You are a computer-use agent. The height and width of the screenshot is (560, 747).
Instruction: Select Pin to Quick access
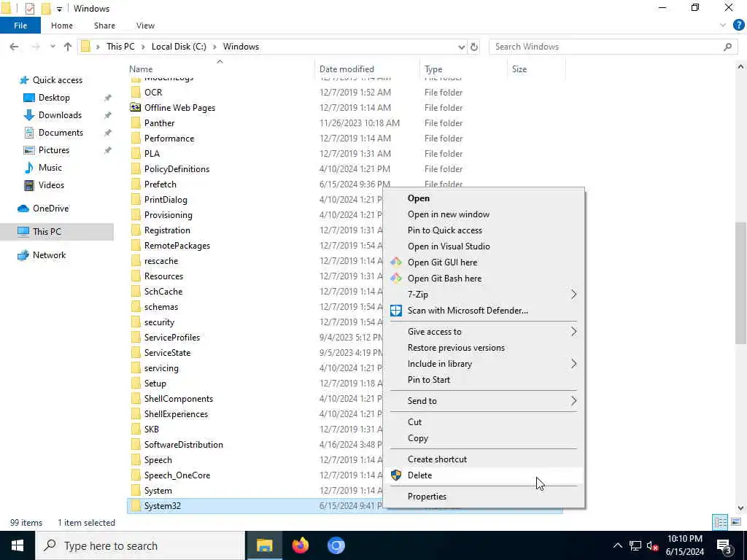[485, 230]
